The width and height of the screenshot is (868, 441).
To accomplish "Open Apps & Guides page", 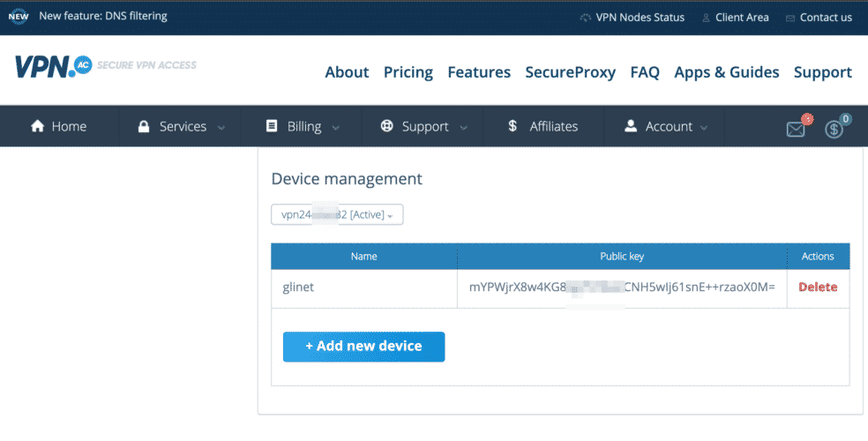I will (x=727, y=72).
